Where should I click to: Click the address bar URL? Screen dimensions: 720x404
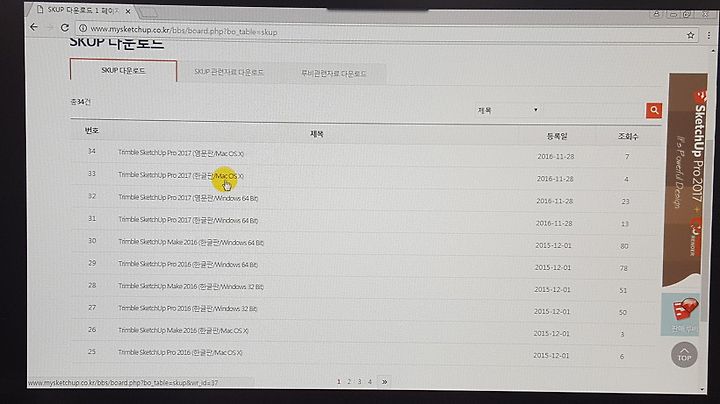pyautogui.click(x=184, y=31)
